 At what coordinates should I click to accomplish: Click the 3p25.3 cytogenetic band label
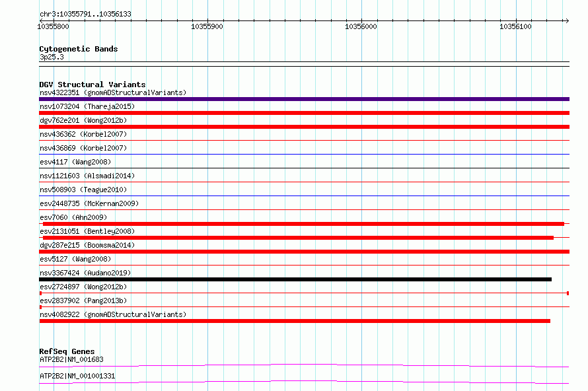tap(52, 57)
